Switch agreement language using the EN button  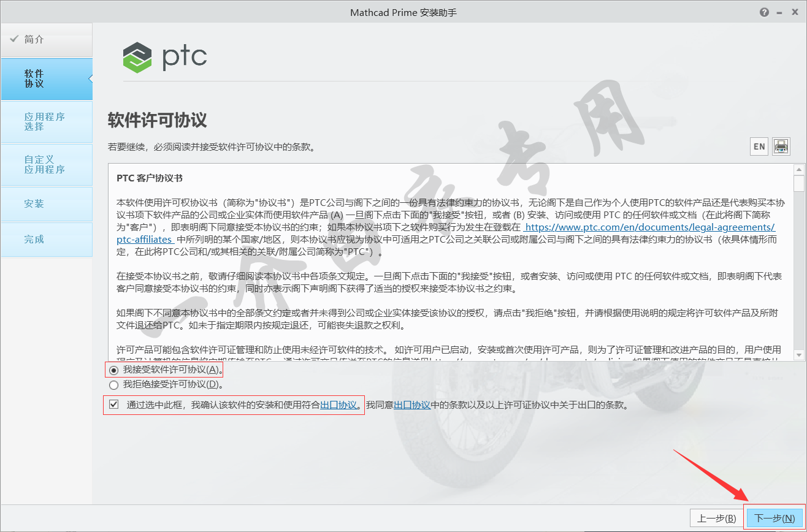click(x=759, y=146)
